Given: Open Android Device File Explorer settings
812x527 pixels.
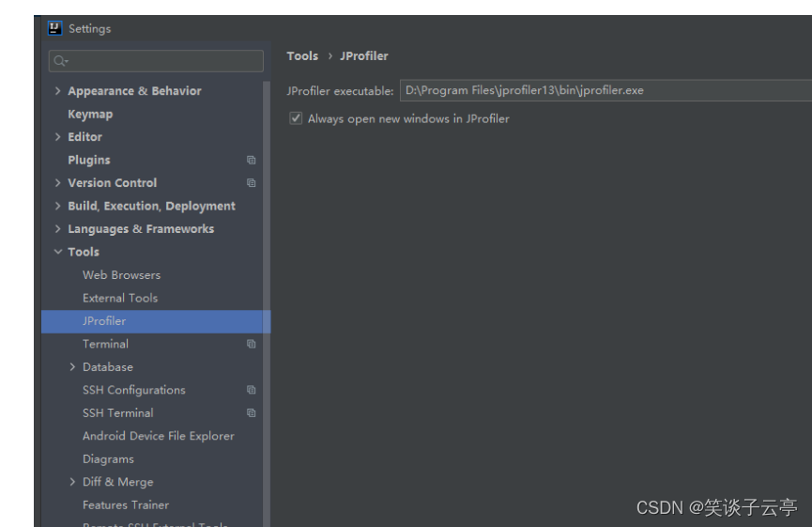Looking at the screenshot, I should [159, 436].
